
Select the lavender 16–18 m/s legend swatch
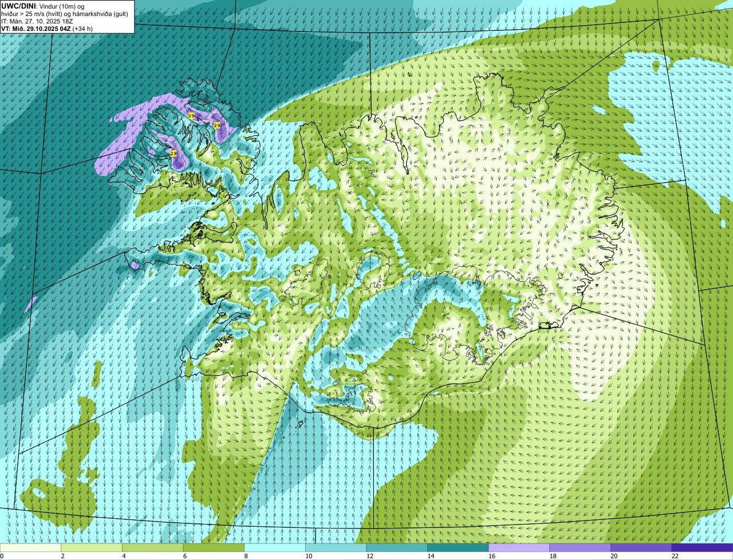coord(519,547)
